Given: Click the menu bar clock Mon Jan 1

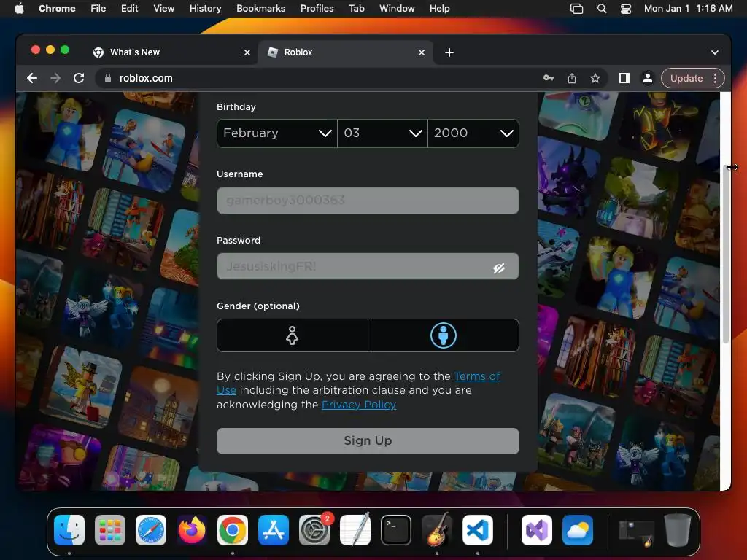Looking at the screenshot, I should tap(688, 9).
